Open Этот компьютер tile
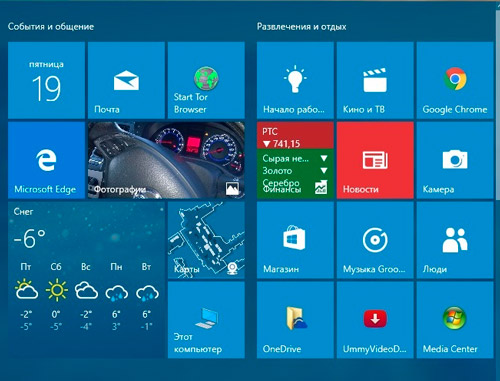Viewport: 500px width, 381px height. coord(206,320)
